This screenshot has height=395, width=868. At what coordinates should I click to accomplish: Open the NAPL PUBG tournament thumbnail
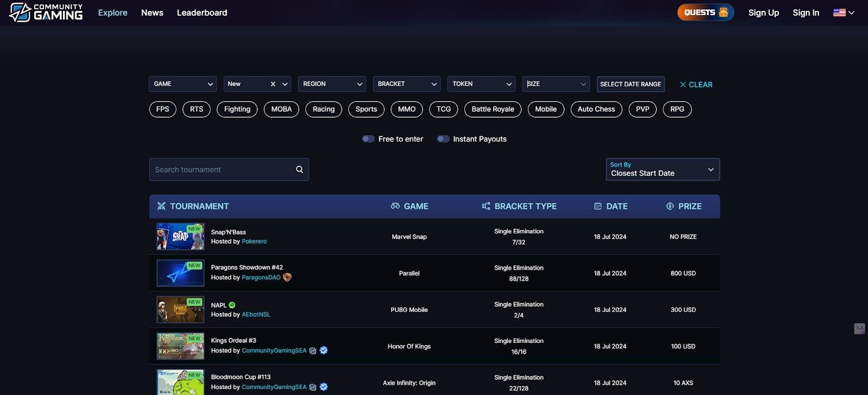coord(181,309)
